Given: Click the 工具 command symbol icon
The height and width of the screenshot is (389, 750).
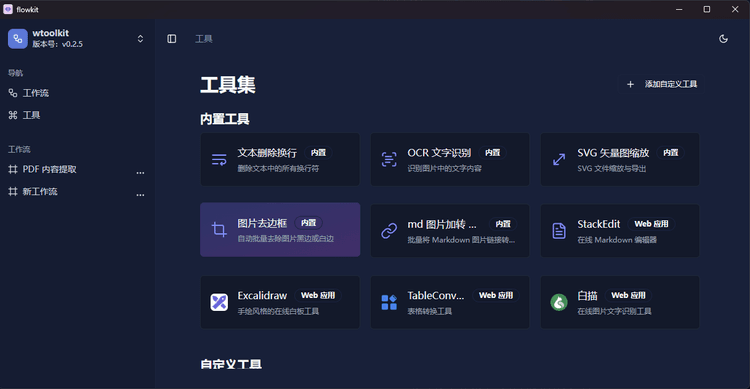Looking at the screenshot, I should pyautogui.click(x=13, y=115).
